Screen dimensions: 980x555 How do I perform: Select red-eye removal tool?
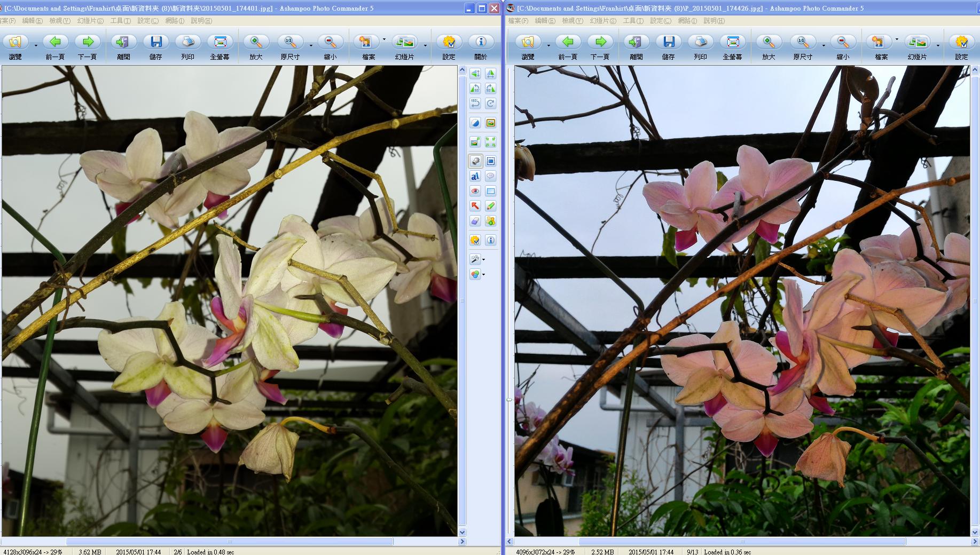pos(475,191)
